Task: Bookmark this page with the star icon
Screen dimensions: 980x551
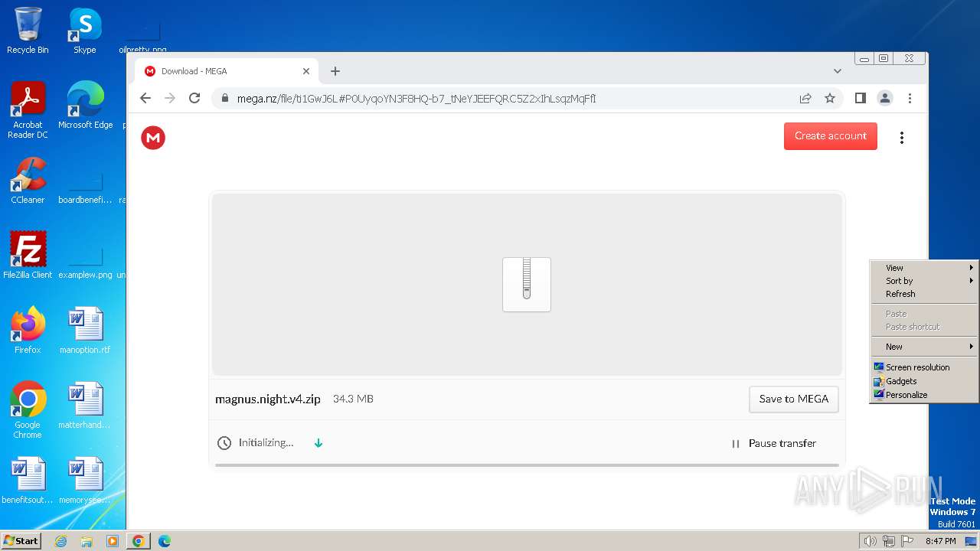Action: coord(830,98)
